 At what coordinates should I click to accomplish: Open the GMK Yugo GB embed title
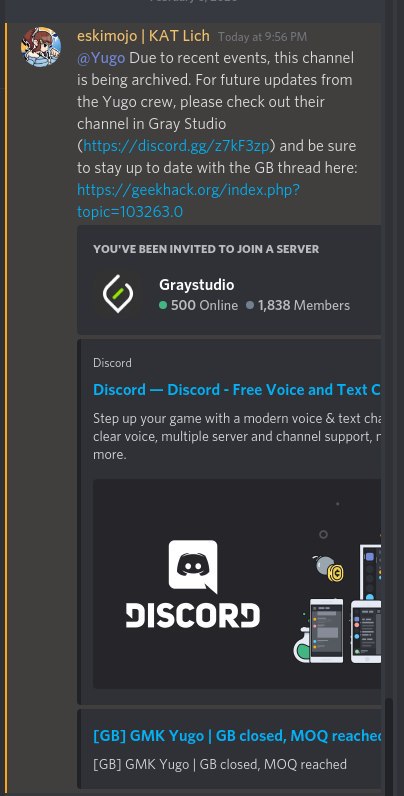click(237, 736)
